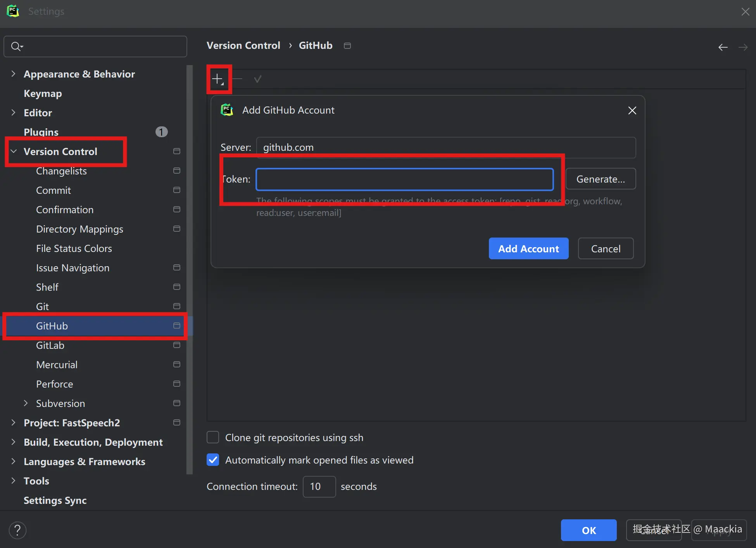The height and width of the screenshot is (548, 756).
Task: Click the Plugins update badge showing 1
Action: pyautogui.click(x=161, y=132)
